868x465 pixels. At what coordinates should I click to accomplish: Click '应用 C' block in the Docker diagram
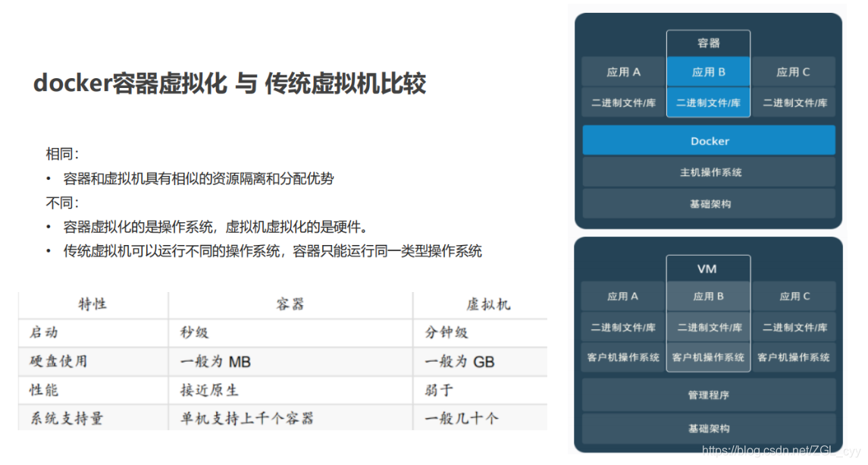(793, 72)
